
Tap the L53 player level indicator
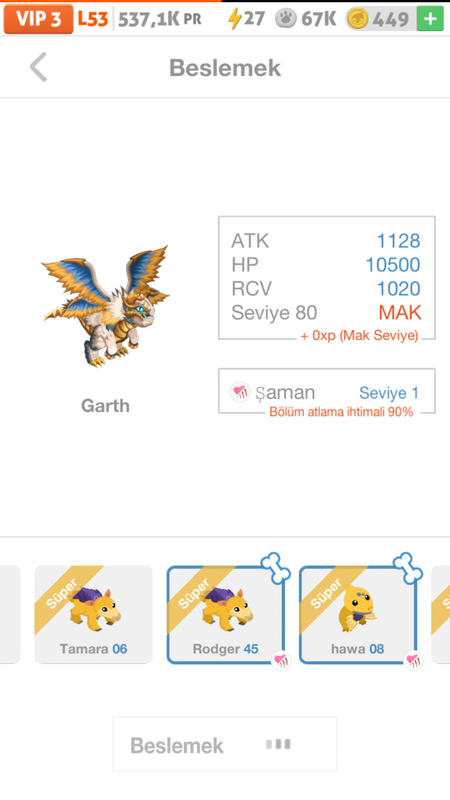click(x=93, y=19)
